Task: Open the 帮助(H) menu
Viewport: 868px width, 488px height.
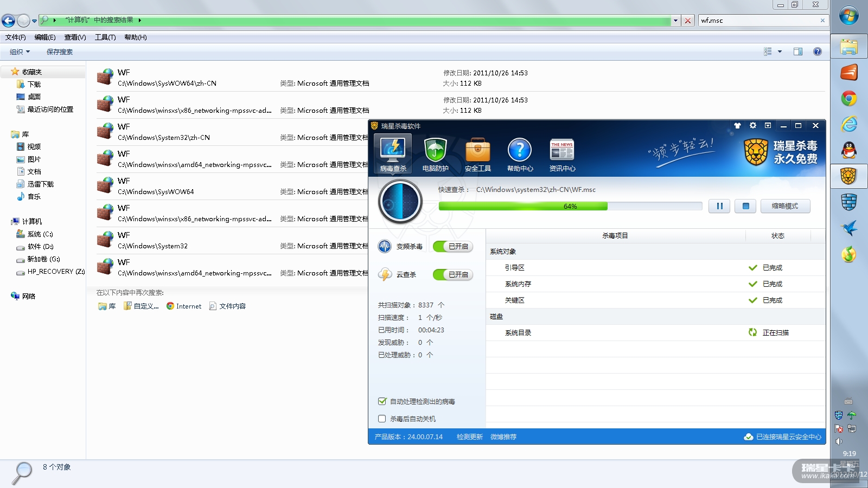Action: click(x=136, y=37)
